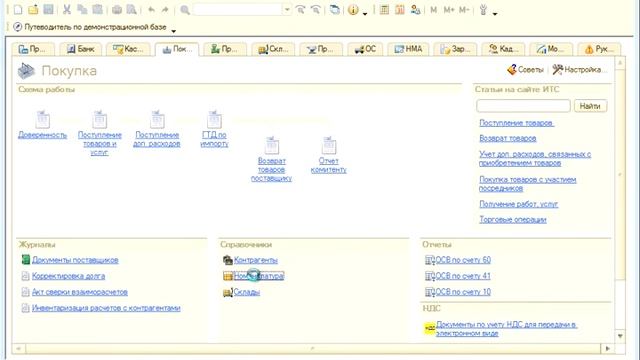The image size is (640, 360).
Task: Expand the toolbar search field dropdown
Action: pyautogui.click(x=287, y=9)
